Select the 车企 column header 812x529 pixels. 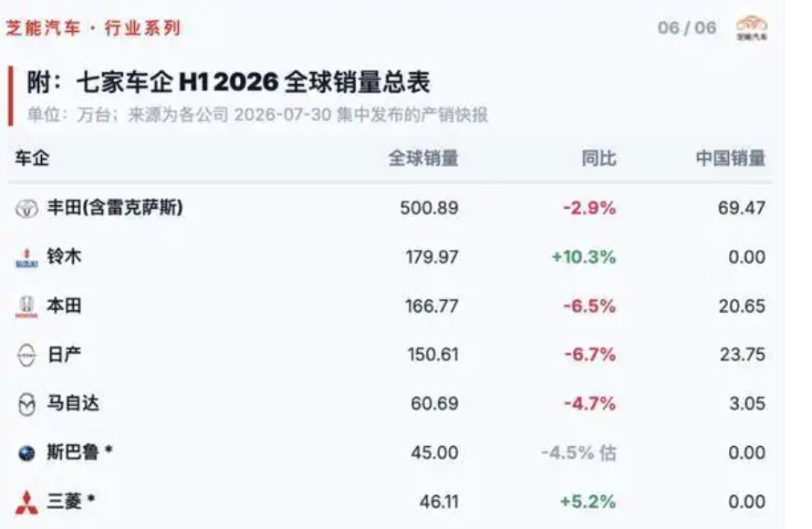(32, 158)
